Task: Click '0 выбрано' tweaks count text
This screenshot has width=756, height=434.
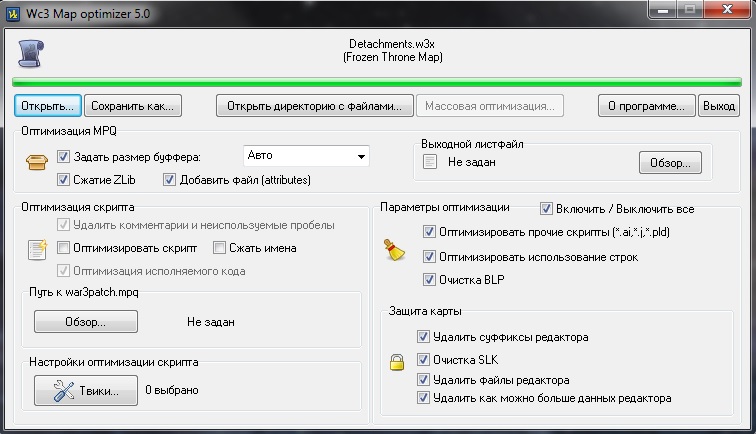Action: coord(172,390)
